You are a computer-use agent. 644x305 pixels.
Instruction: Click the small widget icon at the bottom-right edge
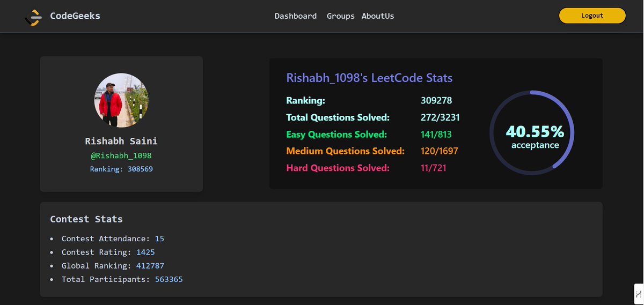[x=639, y=293]
